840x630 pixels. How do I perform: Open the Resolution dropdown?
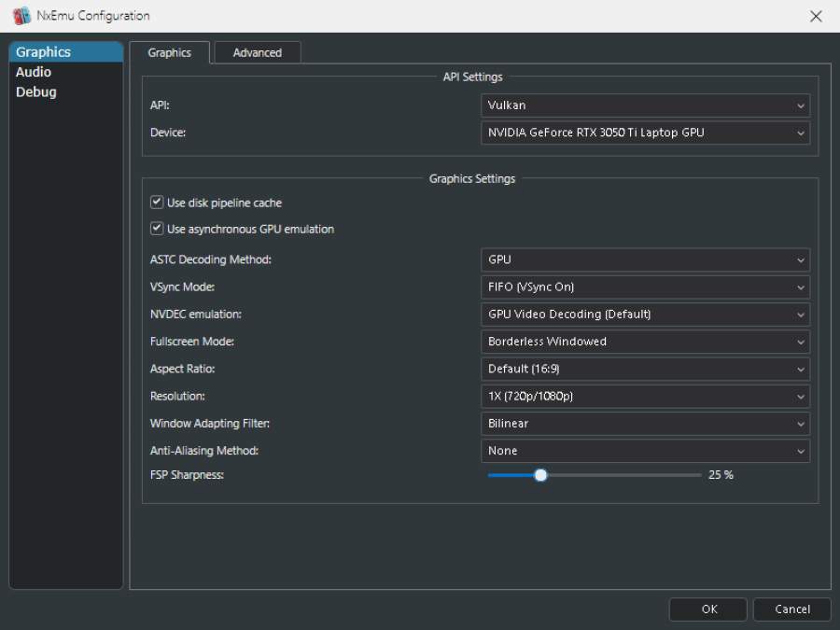645,397
